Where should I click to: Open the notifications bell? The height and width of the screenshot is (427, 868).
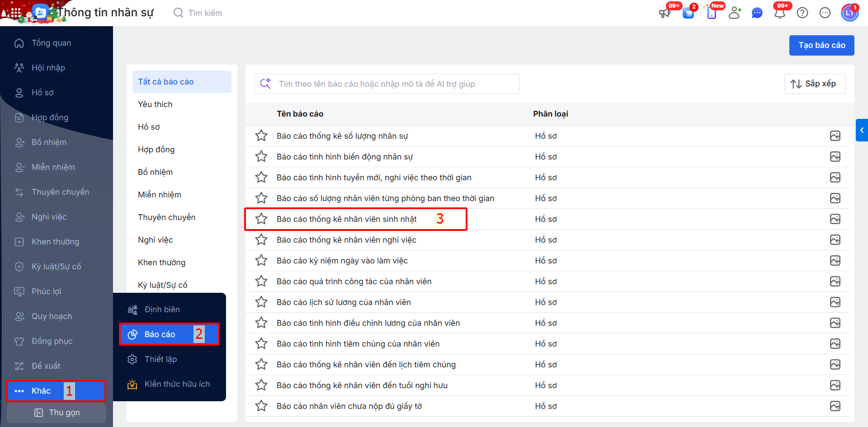(x=779, y=13)
